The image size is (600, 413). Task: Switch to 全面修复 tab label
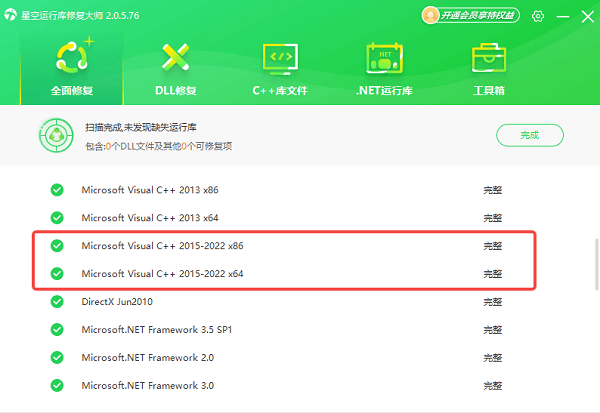(x=72, y=91)
